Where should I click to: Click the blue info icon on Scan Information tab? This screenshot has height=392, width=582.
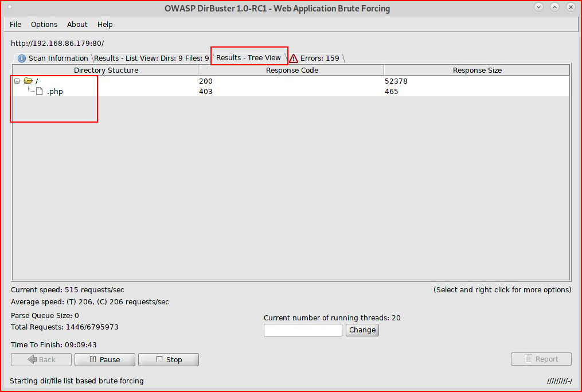coord(22,58)
